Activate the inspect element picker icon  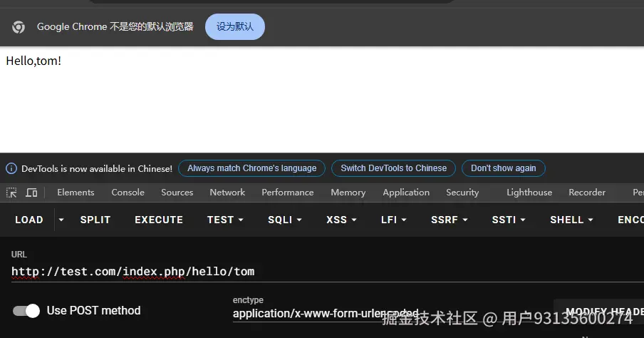11,193
